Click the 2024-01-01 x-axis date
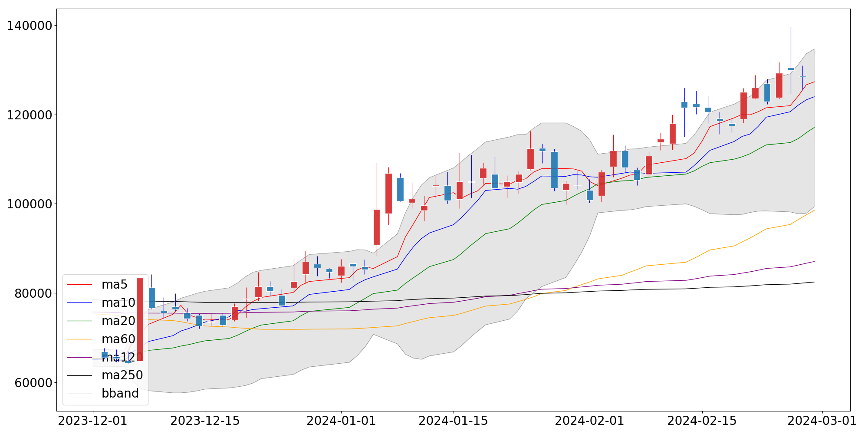Viewport: 868px width, 434px height. click(x=341, y=421)
